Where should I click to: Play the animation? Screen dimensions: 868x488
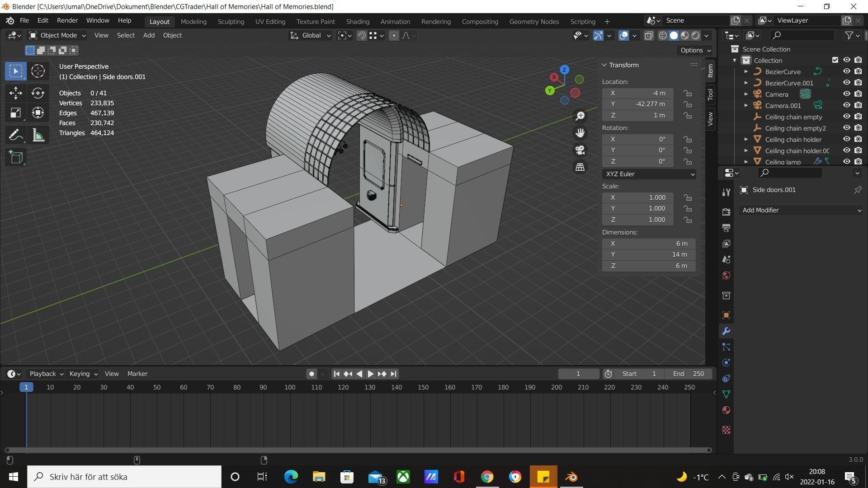point(370,374)
